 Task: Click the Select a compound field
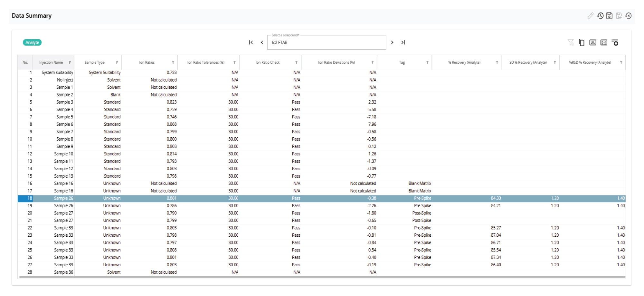327,42
